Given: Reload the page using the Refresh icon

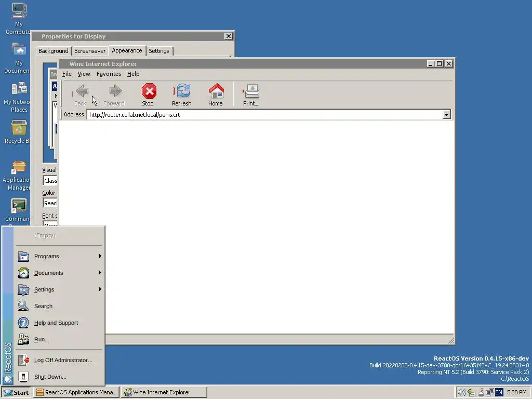Looking at the screenshot, I should pos(183,90).
